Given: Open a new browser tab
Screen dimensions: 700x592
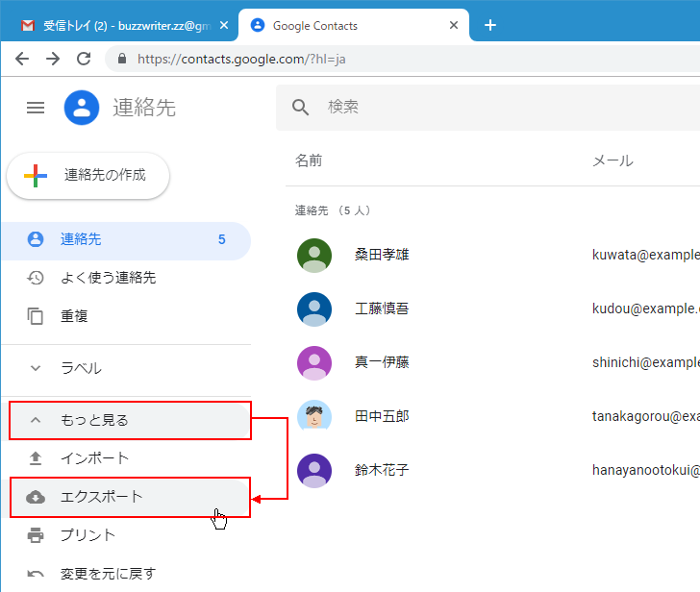Looking at the screenshot, I should tap(490, 25).
